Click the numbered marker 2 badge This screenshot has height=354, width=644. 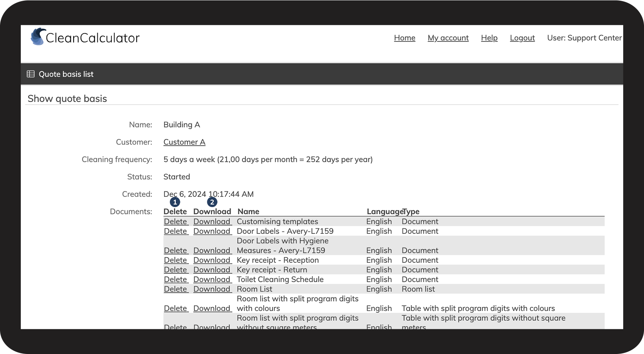pos(212,202)
